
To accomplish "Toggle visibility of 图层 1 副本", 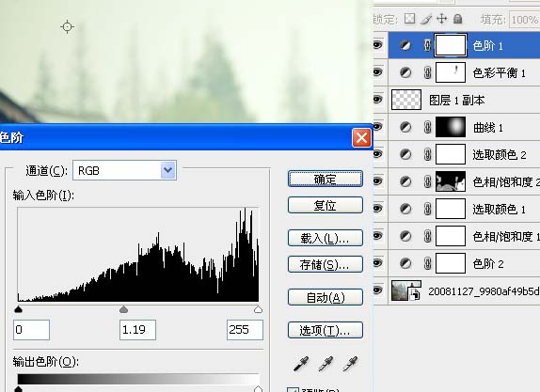I will coord(378,100).
